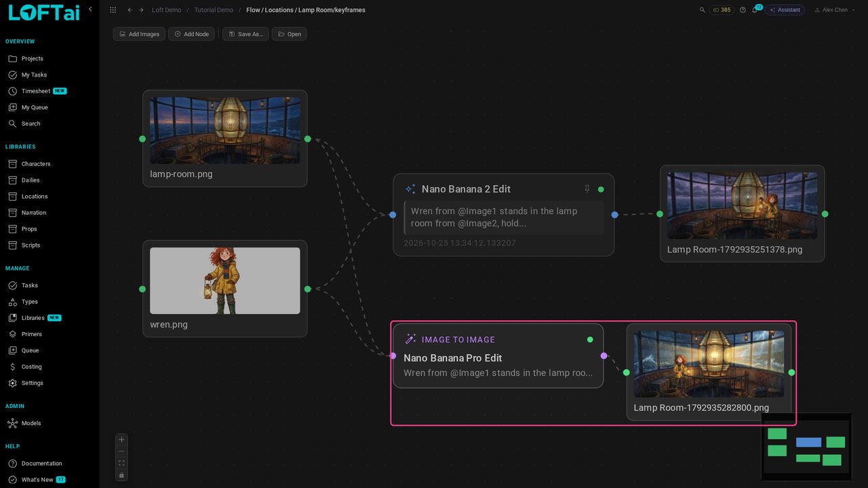The width and height of the screenshot is (868, 488).
Task: Open the notifications bell
Action: coord(755,10)
